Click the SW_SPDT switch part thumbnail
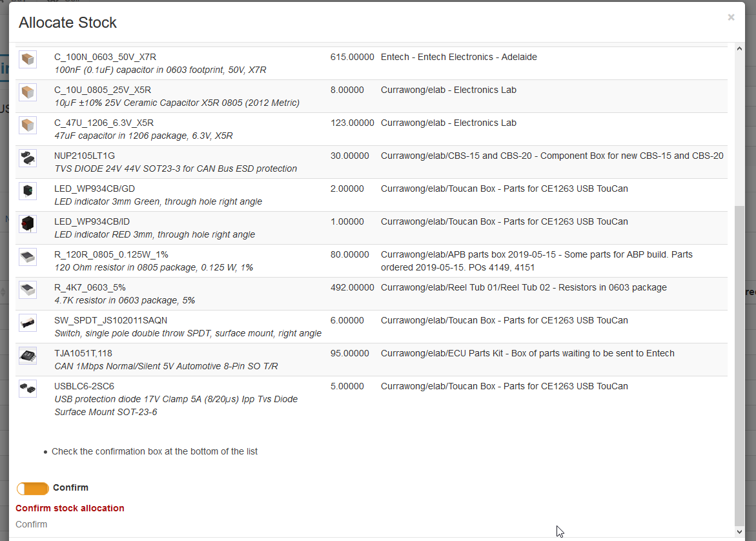The height and width of the screenshot is (541, 756). click(x=27, y=322)
